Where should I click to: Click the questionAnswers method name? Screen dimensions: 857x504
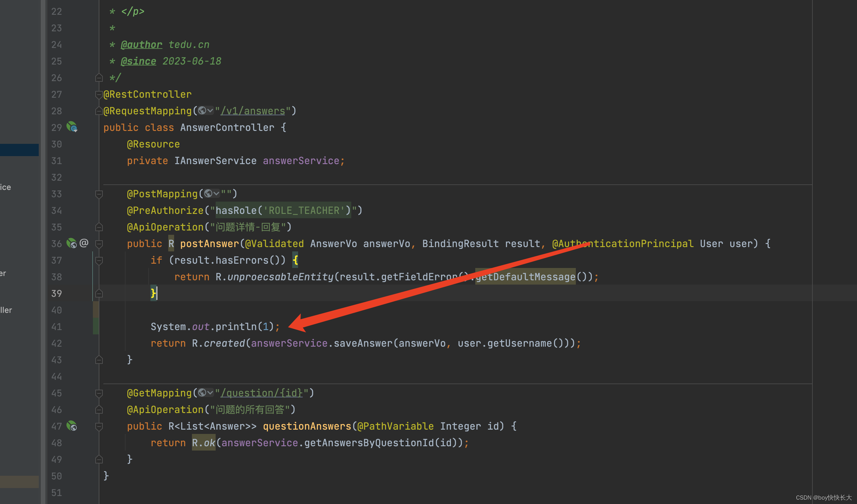coord(307,426)
